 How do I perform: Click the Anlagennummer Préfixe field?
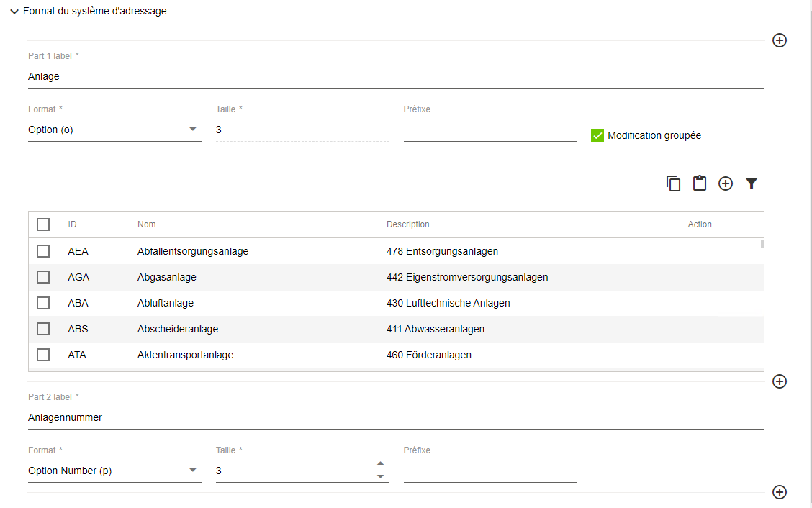click(x=490, y=471)
